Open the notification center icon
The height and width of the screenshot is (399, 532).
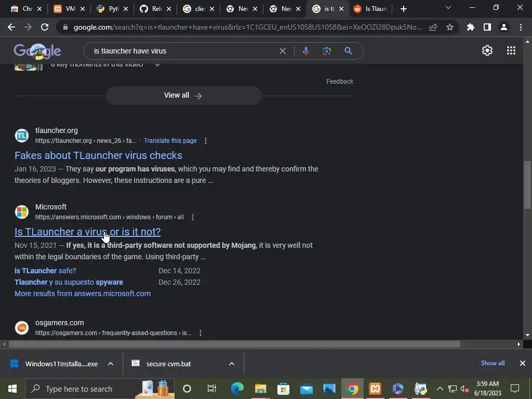[515, 389]
